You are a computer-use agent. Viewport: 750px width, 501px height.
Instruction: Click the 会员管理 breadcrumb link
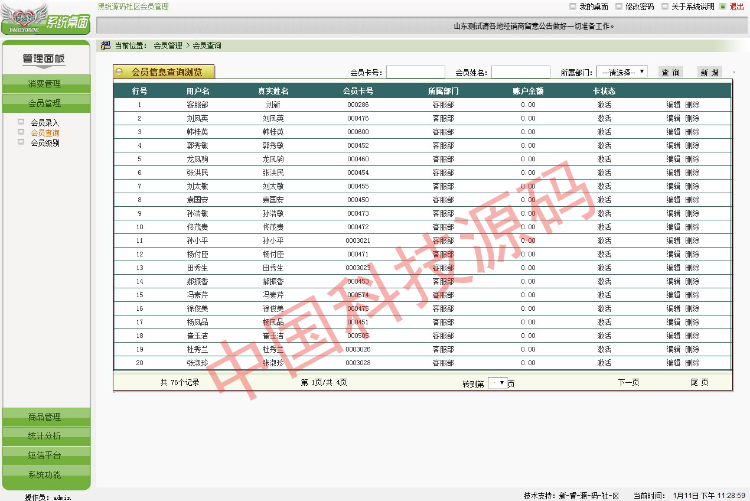click(168, 45)
